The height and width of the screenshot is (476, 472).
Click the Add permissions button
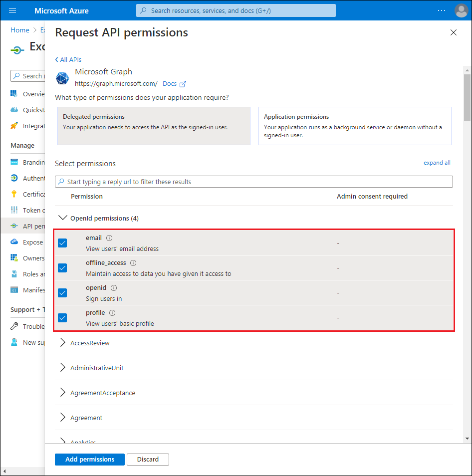pos(89,459)
